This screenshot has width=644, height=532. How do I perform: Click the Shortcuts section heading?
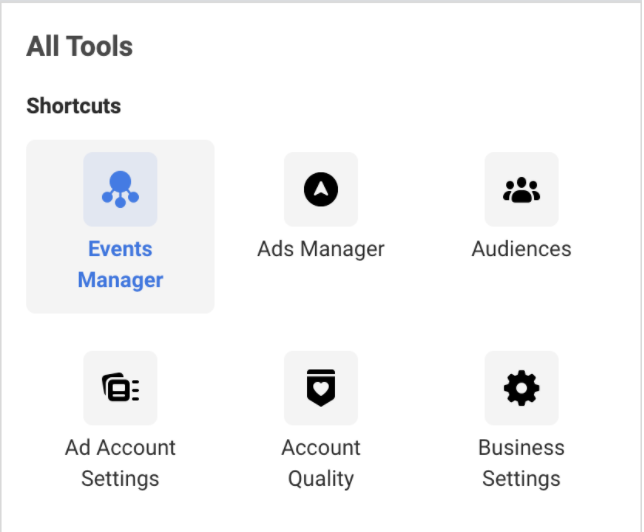(x=74, y=106)
